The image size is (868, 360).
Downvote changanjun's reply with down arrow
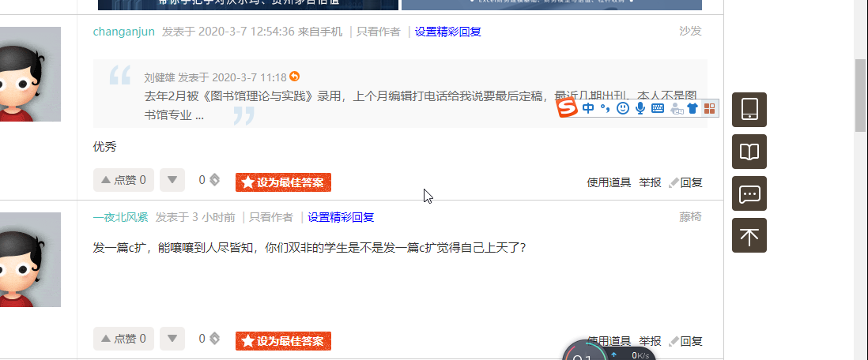pos(172,180)
